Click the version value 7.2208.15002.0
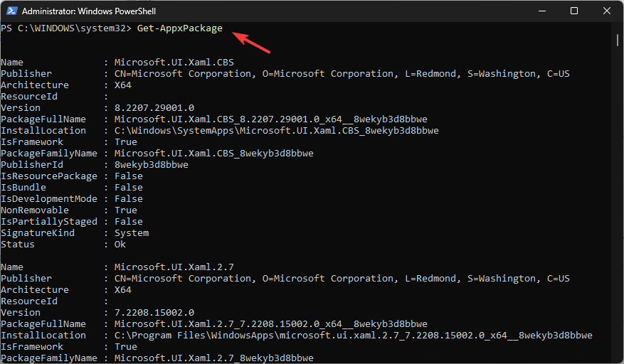The image size is (624, 364). pos(154,313)
